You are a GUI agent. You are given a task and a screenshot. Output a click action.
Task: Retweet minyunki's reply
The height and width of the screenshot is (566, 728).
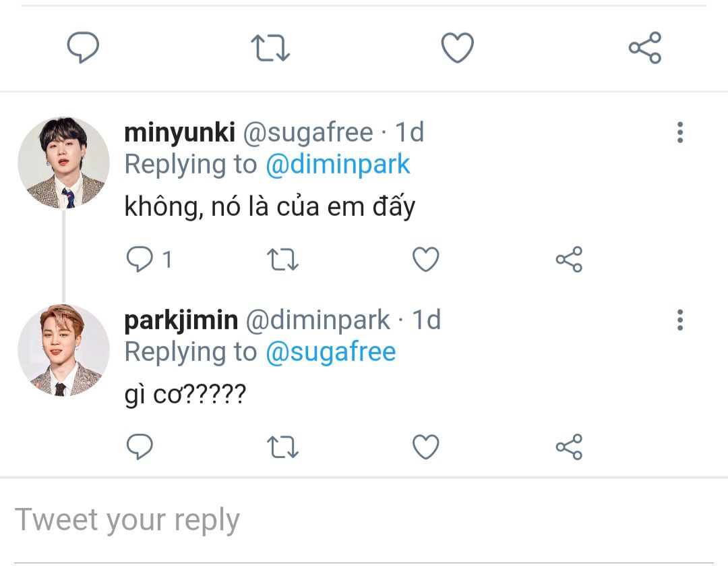284,260
